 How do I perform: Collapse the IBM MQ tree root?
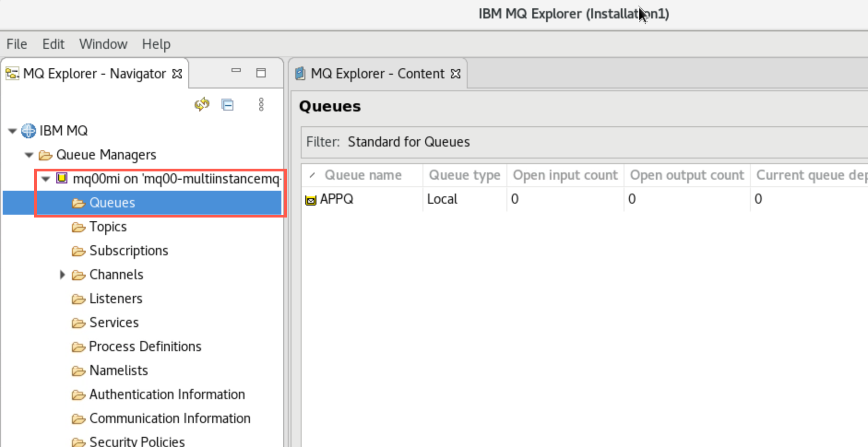pos(12,131)
